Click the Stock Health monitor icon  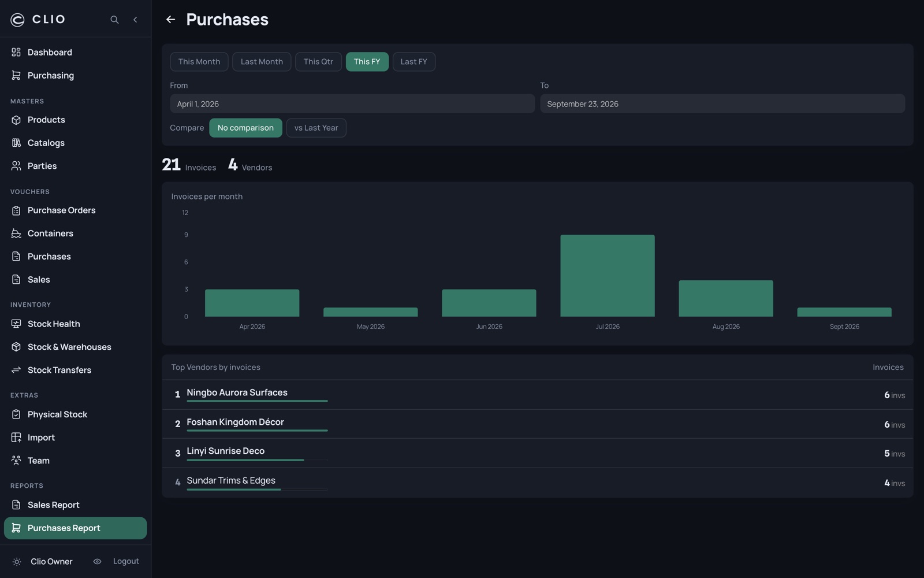tap(16, 324)
